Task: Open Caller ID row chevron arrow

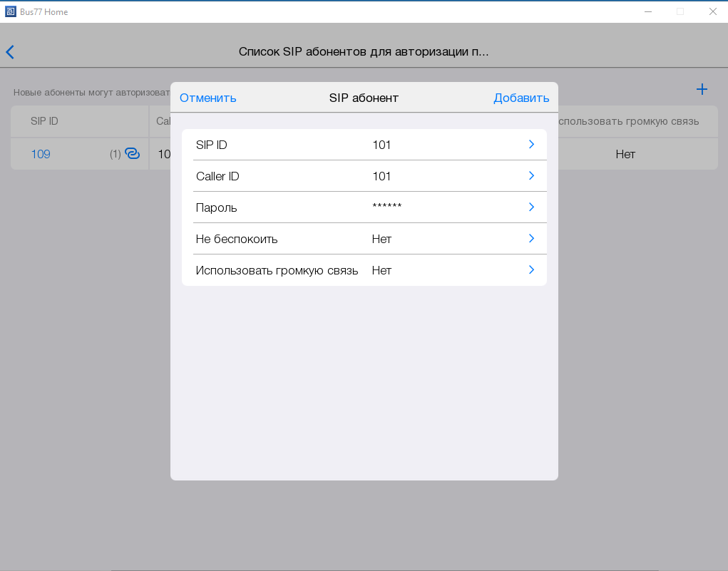Action: [531, 176]
